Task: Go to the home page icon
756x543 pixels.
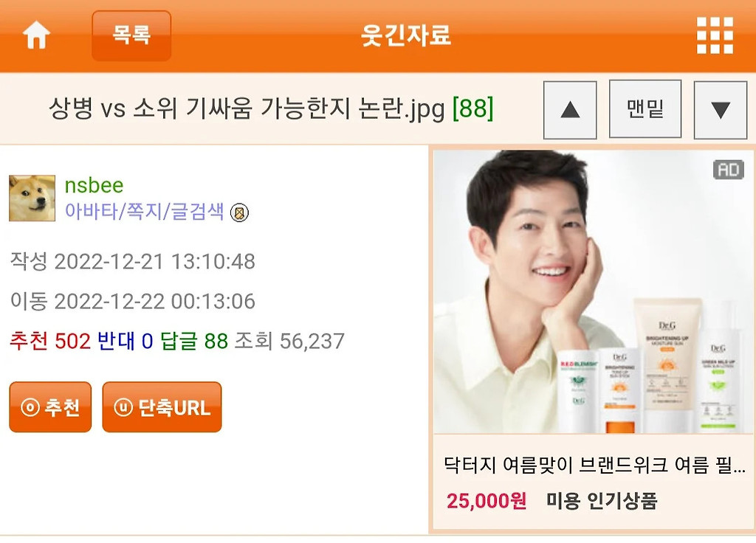Action: click(x=36, y=35)
